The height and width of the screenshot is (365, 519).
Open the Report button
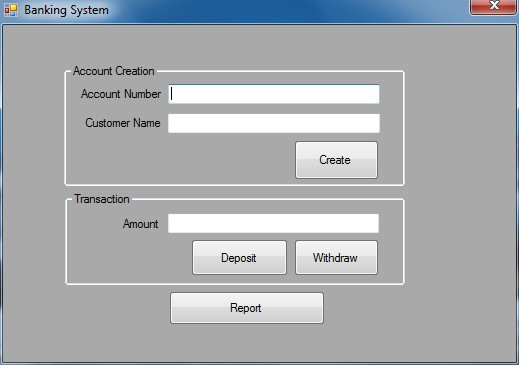pyautogui.click(x=247, y=308)
